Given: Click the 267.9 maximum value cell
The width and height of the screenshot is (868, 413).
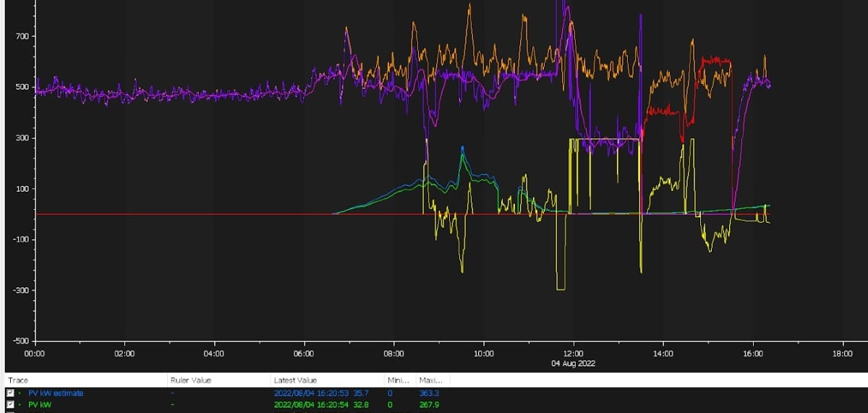Looking at the screenshot, I should pos(428,404).
